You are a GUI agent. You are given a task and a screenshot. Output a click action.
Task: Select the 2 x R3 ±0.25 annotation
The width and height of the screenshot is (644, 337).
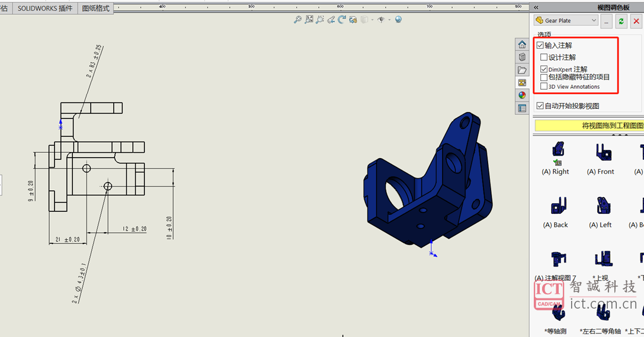tap(94, 62)
